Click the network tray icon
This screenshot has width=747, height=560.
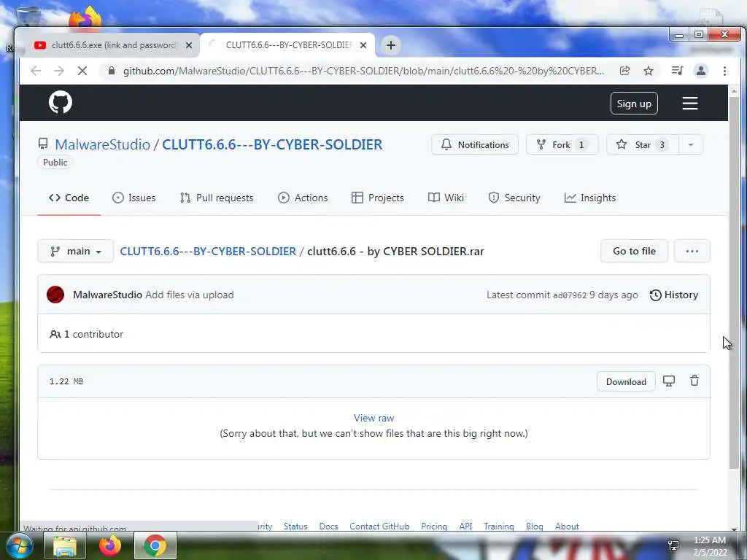coord(673,545)
